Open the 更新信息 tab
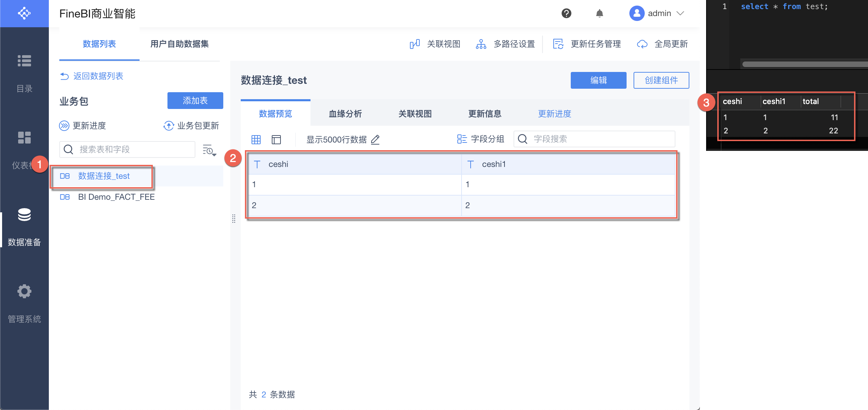The height and width of the screenshot is (410, 868). coord(485,114)
